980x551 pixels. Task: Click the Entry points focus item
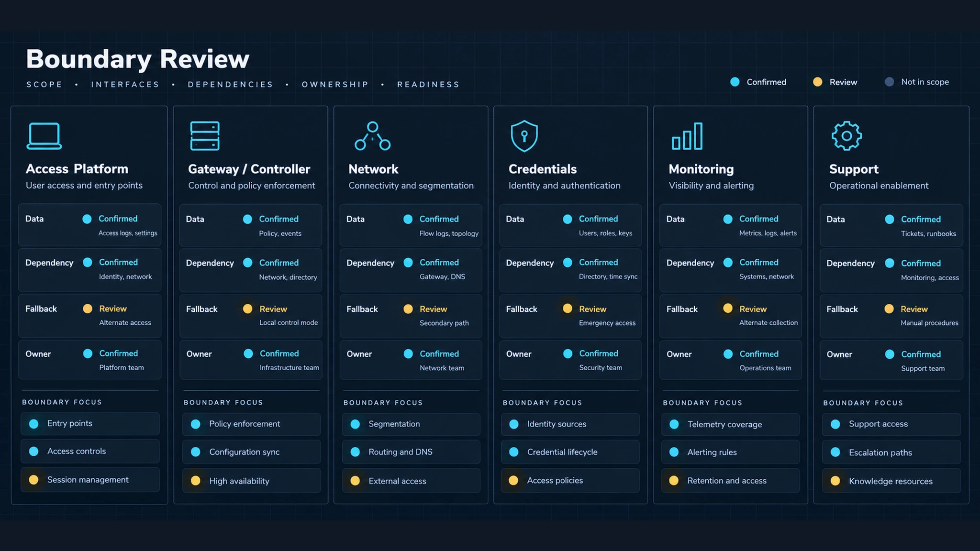click(x=90, y=424)
